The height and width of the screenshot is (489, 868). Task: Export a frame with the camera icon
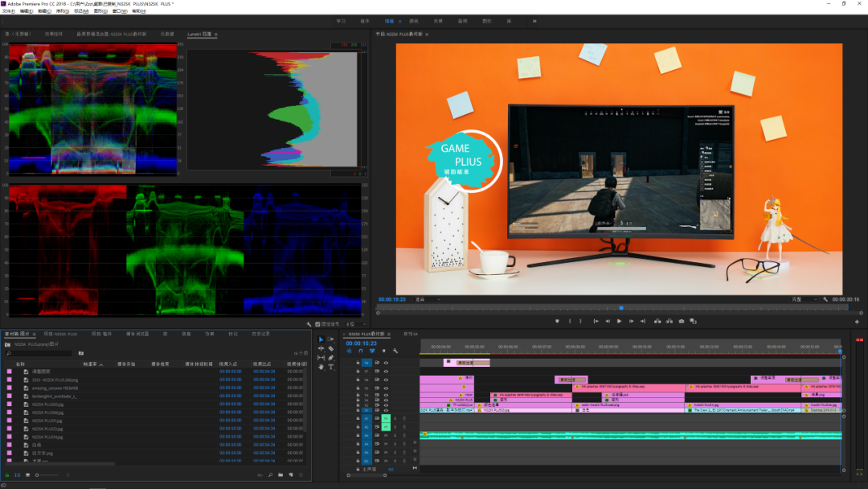[682, 321]
